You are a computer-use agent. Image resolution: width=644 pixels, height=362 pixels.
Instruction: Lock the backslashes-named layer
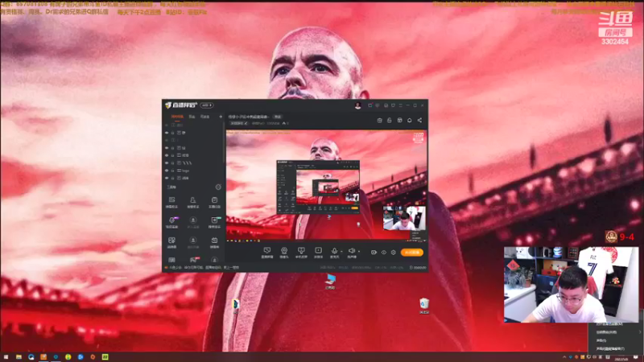pos(173,163)
